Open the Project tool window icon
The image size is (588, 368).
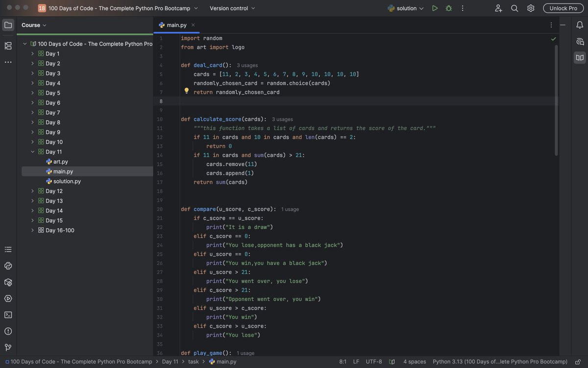8,25
